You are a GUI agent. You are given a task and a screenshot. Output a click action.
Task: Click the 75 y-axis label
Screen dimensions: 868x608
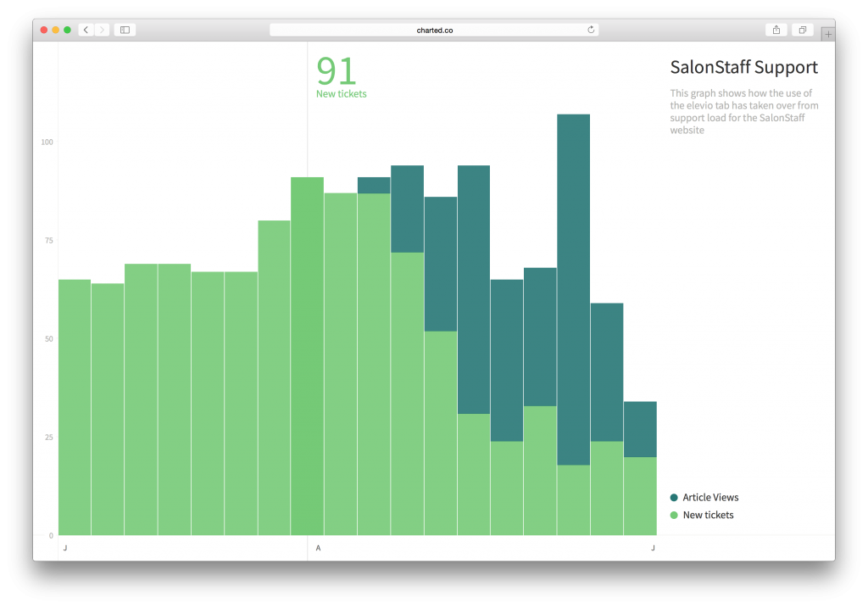[x=49, y=240]
